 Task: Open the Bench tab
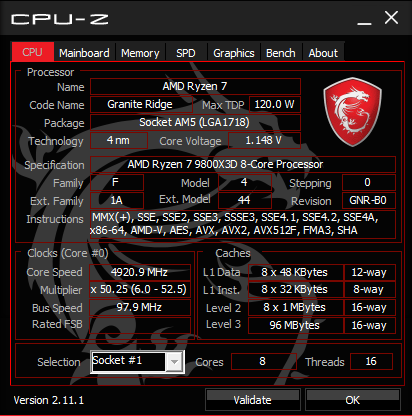point(281,53)
